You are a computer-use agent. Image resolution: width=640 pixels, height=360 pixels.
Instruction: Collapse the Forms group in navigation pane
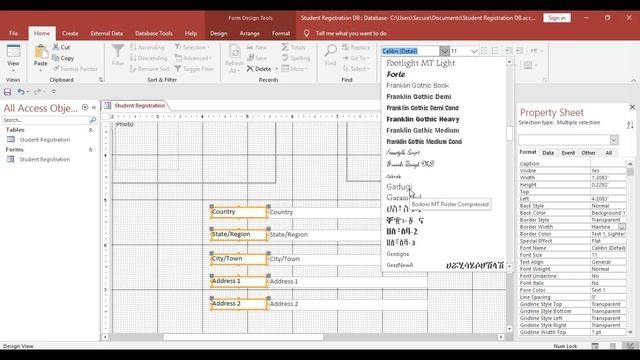click(91, 150)
